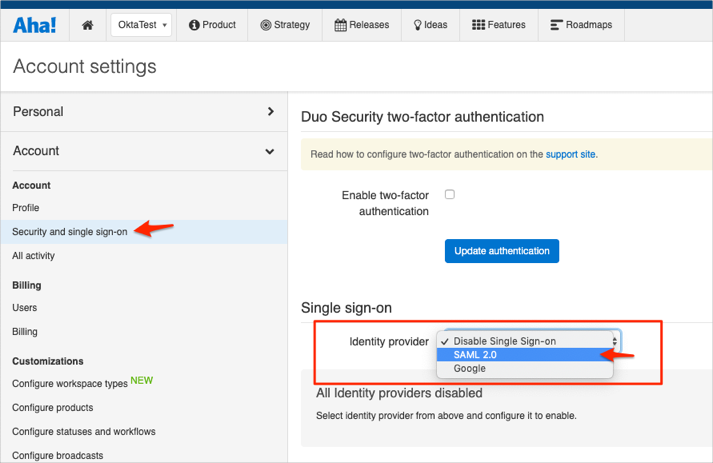713x463 pixels.
Task: Expand the Personal settings section
Action: [143, 112]
